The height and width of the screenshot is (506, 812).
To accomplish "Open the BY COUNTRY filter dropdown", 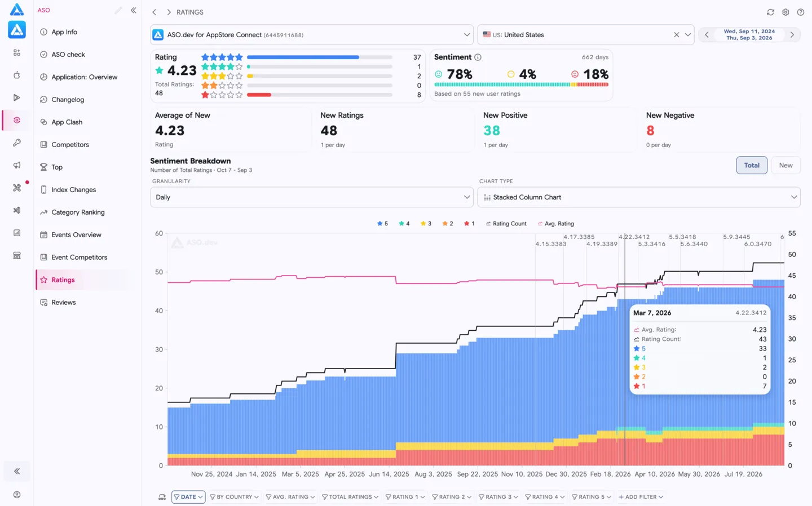I will point(234,497).
